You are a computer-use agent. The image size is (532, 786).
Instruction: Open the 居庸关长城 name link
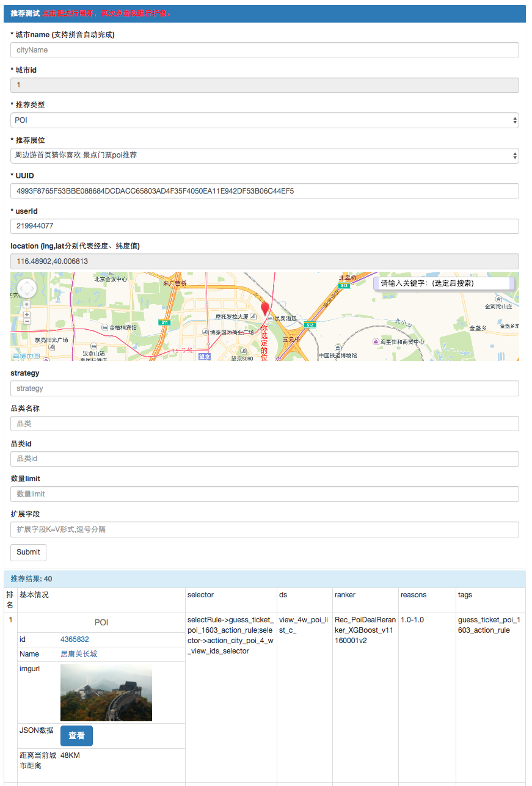coord(79,654)
